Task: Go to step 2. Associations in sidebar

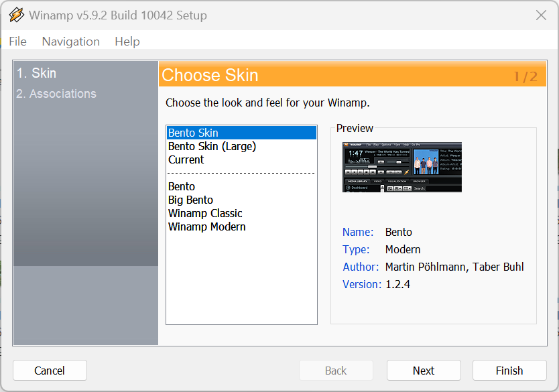Action: tap(56, 94)
